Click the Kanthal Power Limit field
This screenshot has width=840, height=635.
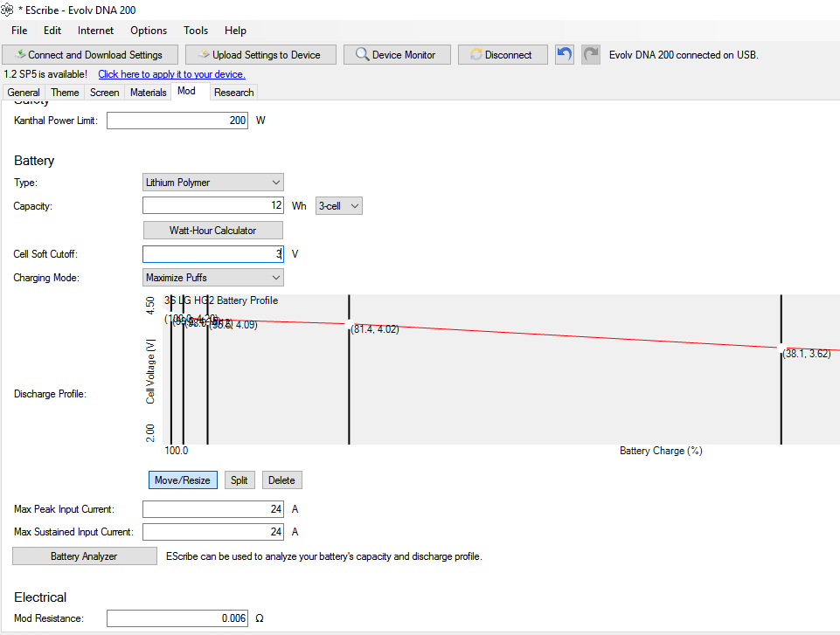coord(177,121)
